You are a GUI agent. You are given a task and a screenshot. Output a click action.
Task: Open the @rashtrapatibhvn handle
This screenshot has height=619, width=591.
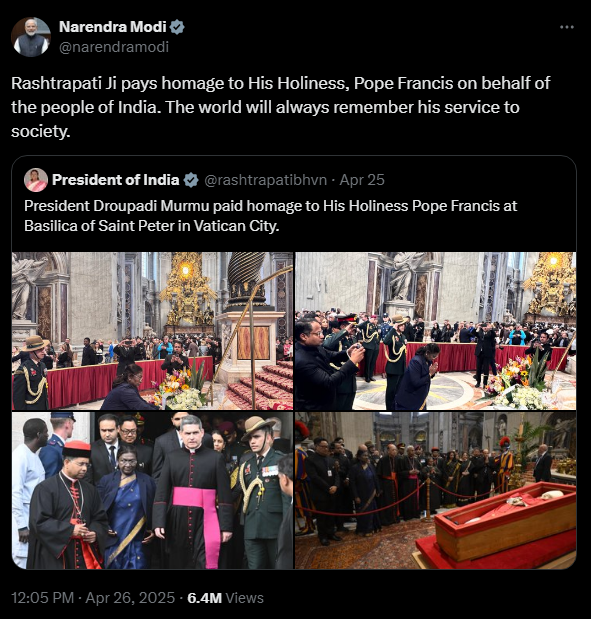coord(265,180)
